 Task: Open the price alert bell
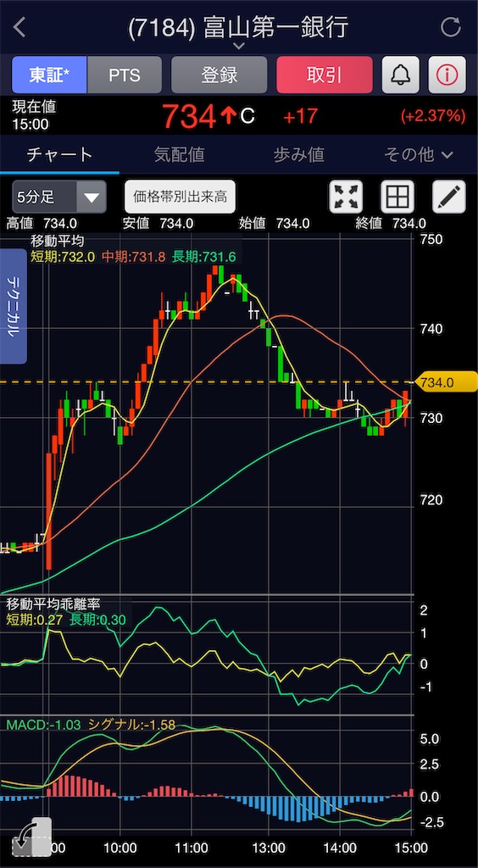pos(400,75)
